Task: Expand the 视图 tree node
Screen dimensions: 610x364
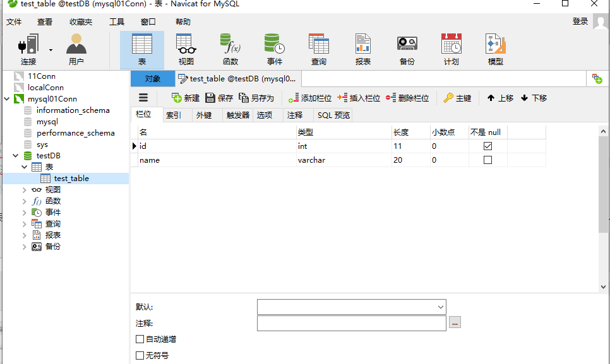Action: [24, 190]
